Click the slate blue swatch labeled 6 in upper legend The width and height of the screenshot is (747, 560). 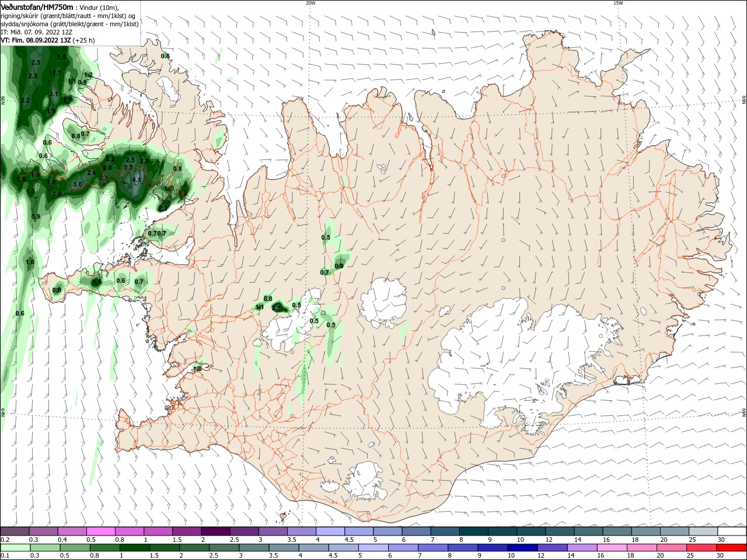(x=416, y=531)
